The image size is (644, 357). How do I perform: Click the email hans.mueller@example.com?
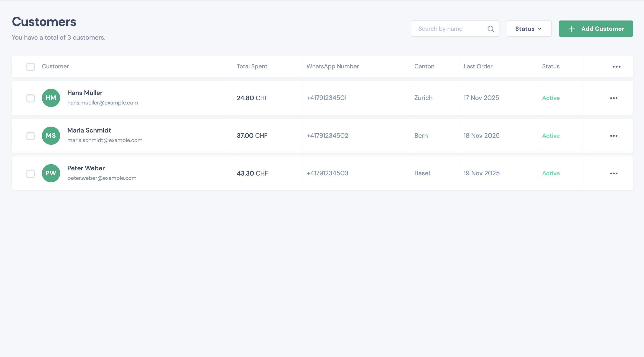(102, 103)
